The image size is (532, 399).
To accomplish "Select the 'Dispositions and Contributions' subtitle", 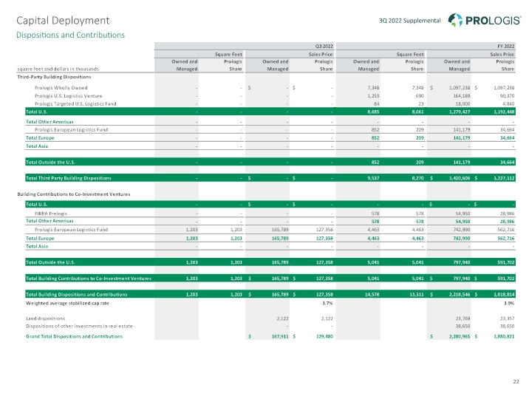I will tap(71, 35).
